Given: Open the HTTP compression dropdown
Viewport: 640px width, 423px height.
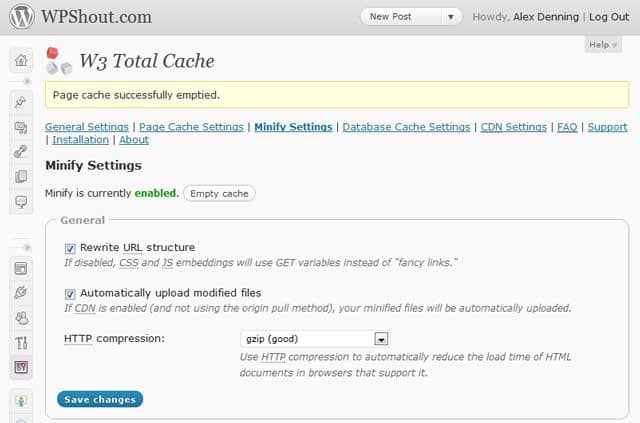Looking at the screenshot, I should click(381, 339).
